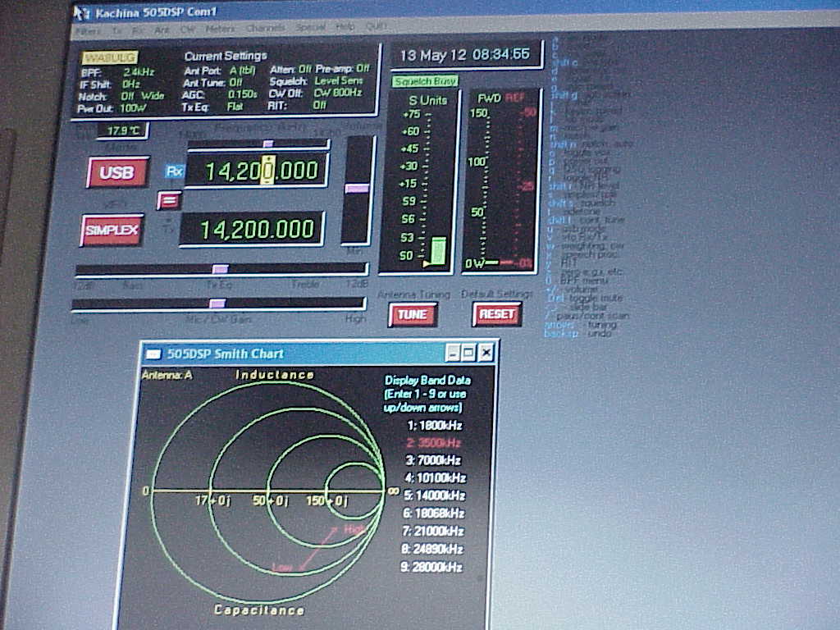Click the CW Off value CW 800Hz
This screenshot has width=840, height=630.
click(337, 93)
